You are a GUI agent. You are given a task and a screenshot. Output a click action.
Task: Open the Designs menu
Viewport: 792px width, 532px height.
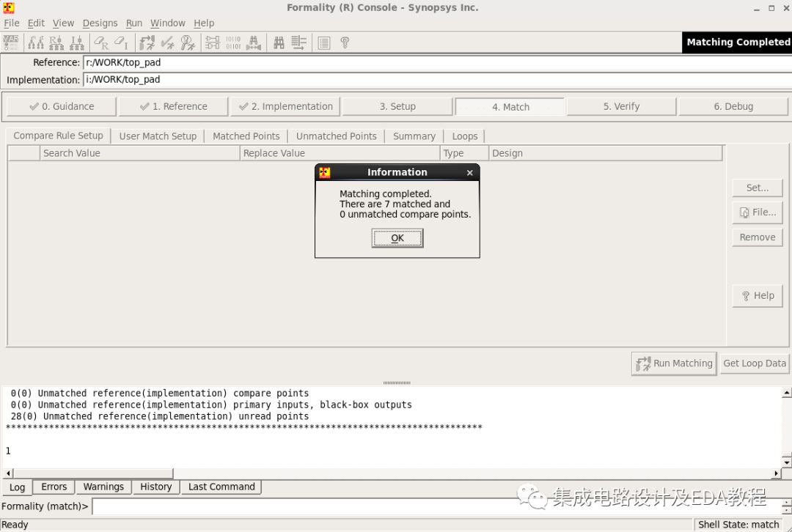[100, 23]
